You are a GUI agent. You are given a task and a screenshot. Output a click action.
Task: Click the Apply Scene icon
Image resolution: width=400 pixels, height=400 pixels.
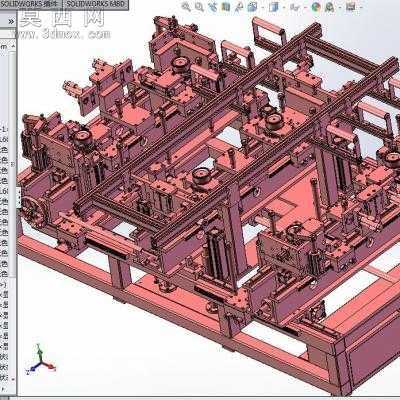[330, 7]
